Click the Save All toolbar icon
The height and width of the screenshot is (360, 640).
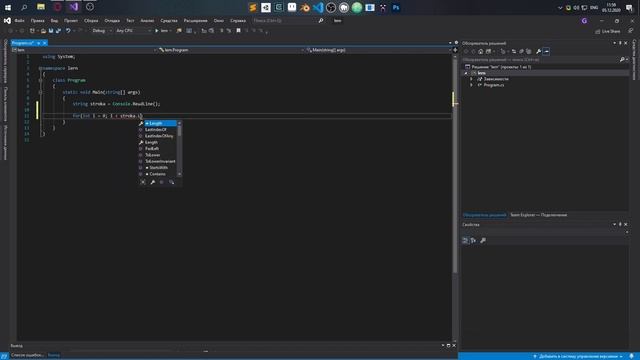tap(58, 31)
